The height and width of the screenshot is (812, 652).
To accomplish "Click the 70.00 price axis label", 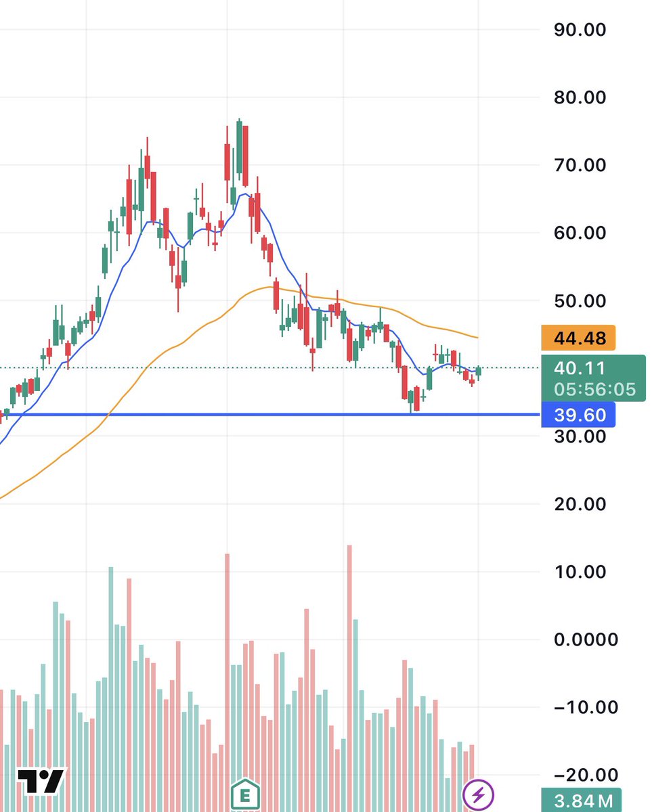I will pos(580,165).
